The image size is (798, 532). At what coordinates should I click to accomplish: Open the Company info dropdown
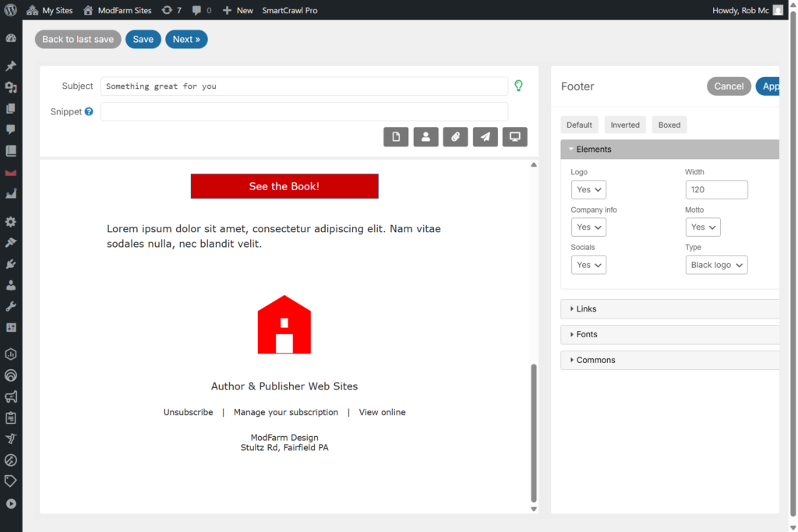click(x=588, y=227)
